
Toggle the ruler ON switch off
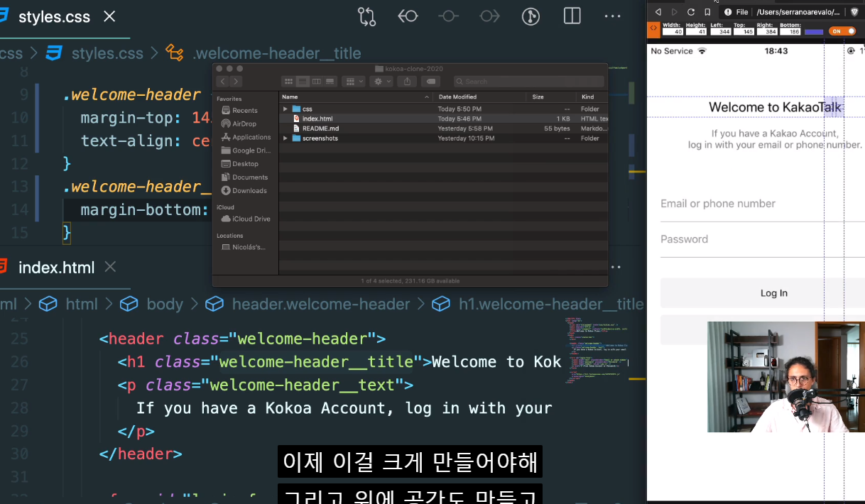coord(842,31)
